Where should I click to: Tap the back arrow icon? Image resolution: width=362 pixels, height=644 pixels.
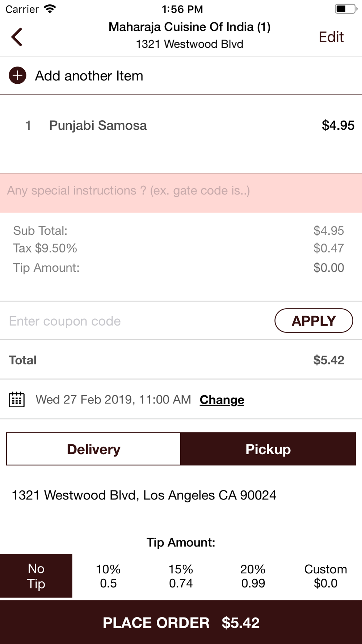click(x=17, y=37)
